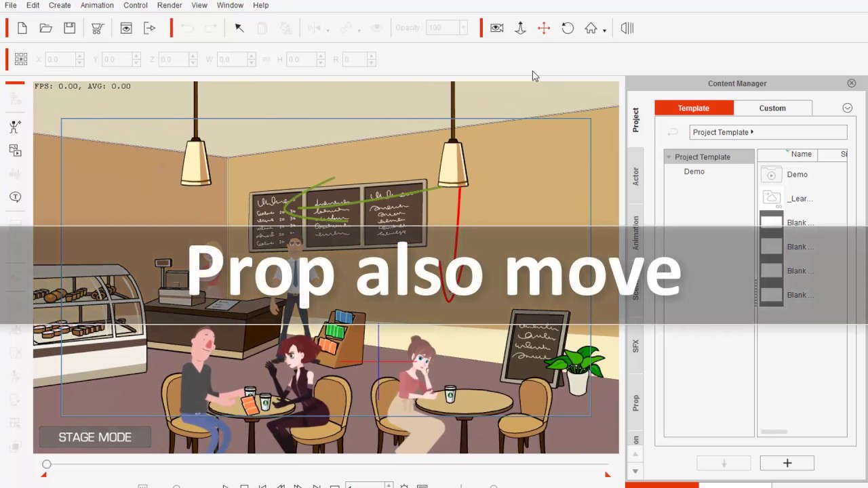The width and height of the screenshot is (868, 488).
Task: Click the preview icon in the toolbar
Action: (x=126, y=28)
